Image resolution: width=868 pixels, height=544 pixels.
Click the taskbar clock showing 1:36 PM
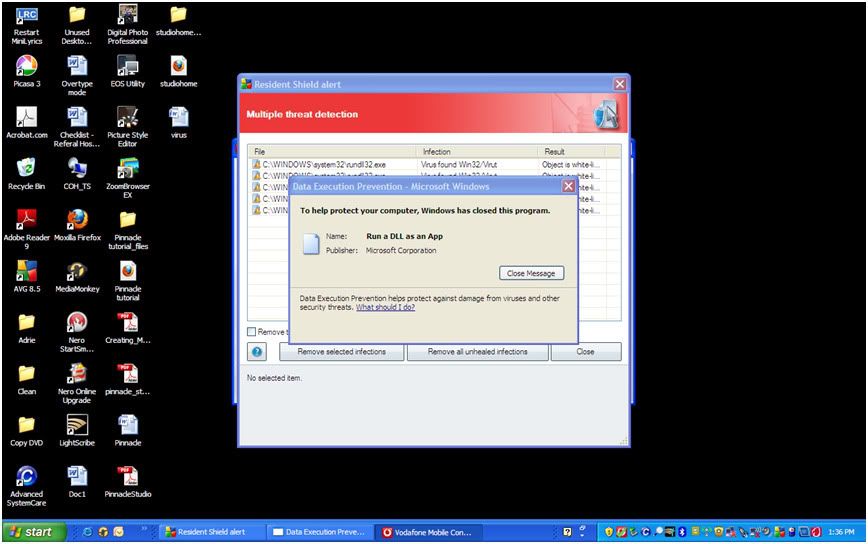(x=841, y=532)
